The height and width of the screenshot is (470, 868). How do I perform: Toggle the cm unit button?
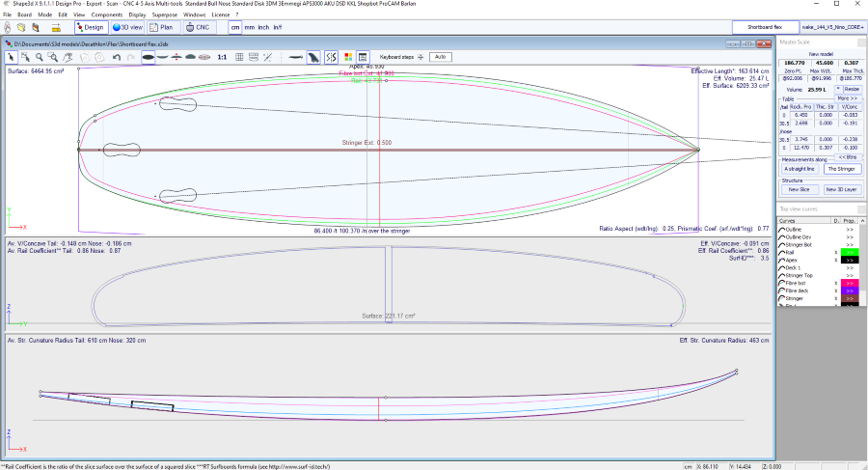[234, 28]
